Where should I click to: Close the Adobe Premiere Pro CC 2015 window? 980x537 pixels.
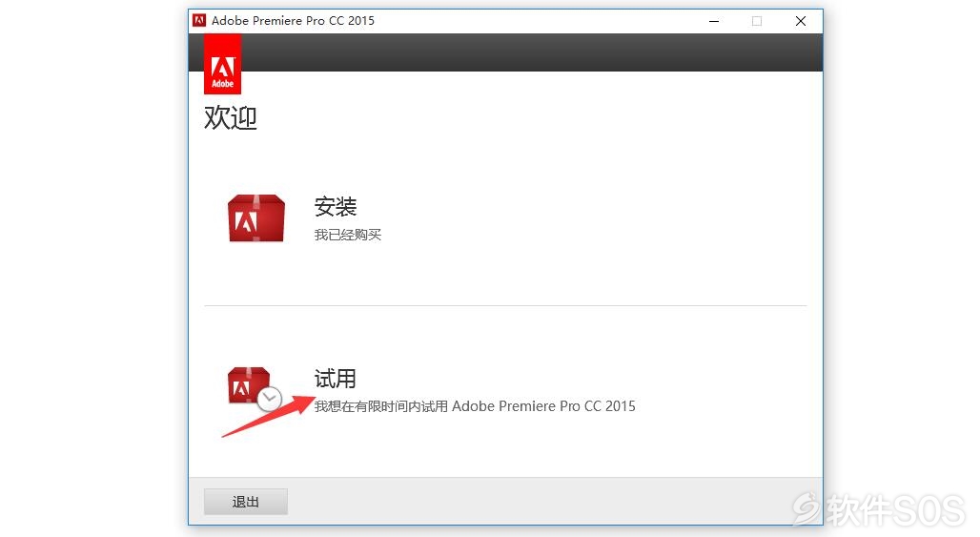pyautogui.click(x=801, y=21)
